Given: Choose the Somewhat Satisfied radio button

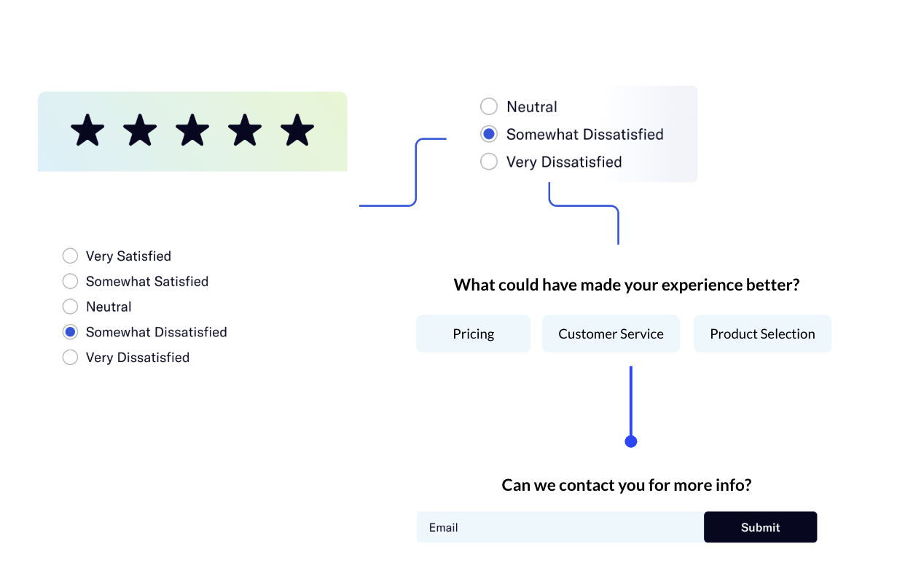Looking at the screenshot, I should pos(70,281).
